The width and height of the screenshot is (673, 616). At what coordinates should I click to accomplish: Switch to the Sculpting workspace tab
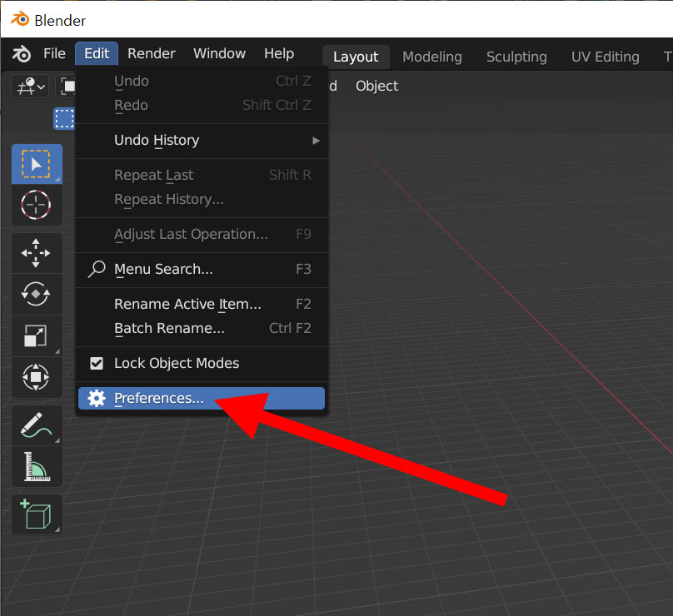[516, 57]
